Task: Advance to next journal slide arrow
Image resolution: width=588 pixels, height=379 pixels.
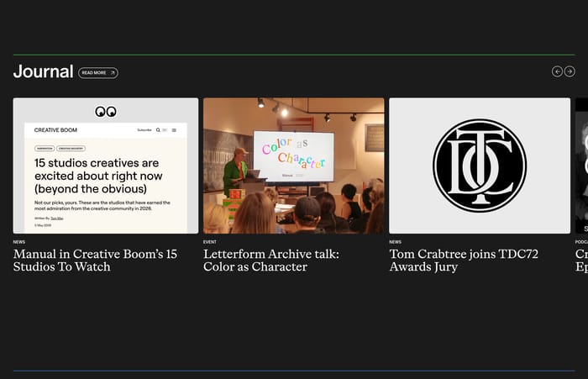Action: pos(570,71)
